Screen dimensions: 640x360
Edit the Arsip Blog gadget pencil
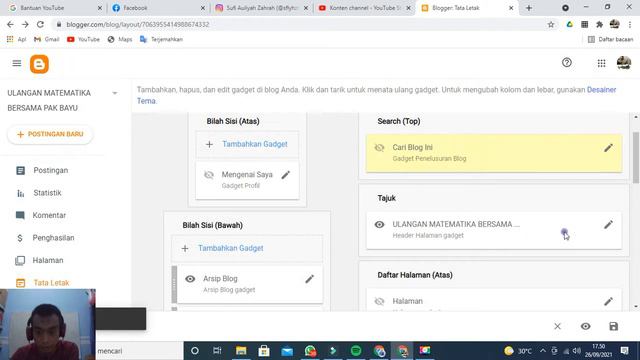[x=309, y=279]
